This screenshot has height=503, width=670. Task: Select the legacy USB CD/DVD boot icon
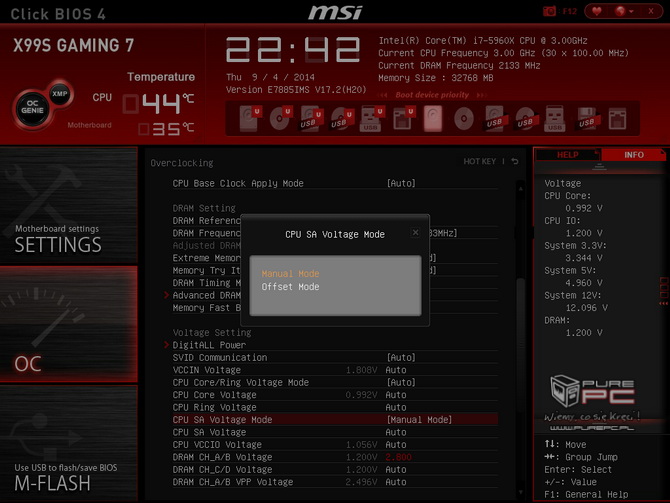pos(525,118)
